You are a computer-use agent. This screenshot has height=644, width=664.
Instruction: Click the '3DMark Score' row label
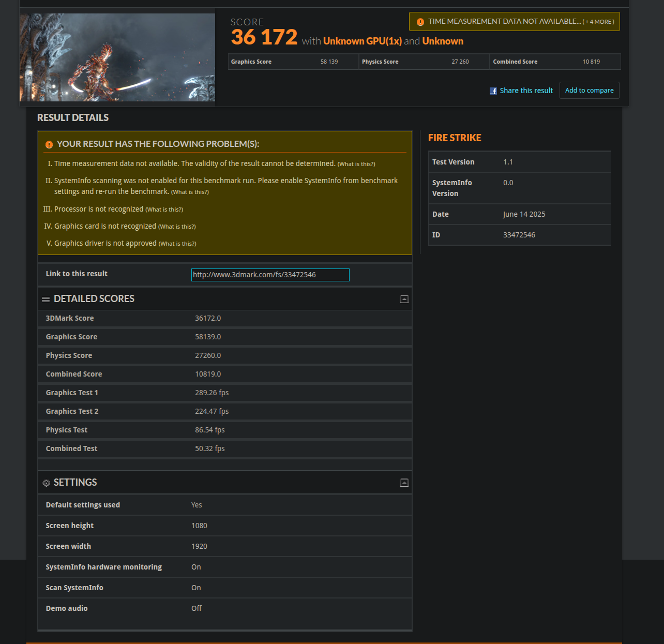(70, 318)
